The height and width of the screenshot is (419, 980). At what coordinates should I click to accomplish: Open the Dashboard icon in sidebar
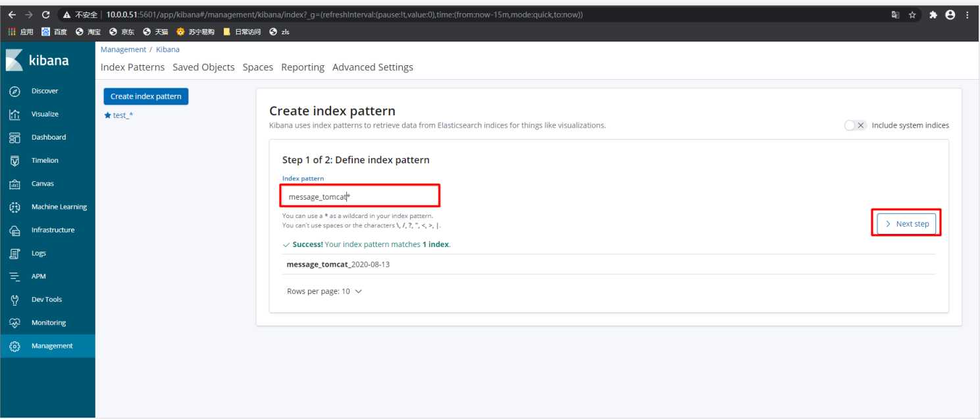14,137
